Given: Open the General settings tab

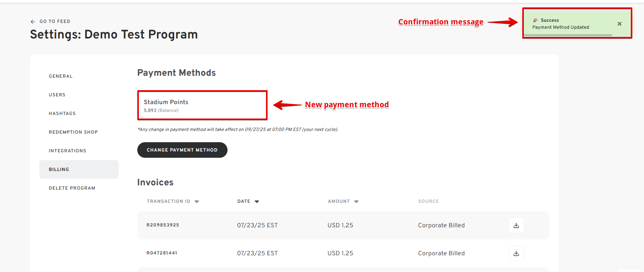Looking at the screenshot, I should [61, 76].
